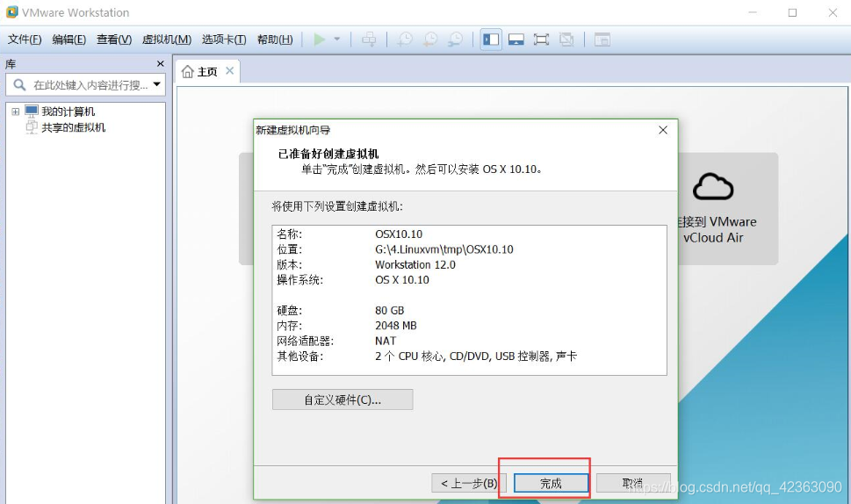The image size is (851, 504).
Task: Open the power options dropdown arrow
Action: tap(337, 39)
